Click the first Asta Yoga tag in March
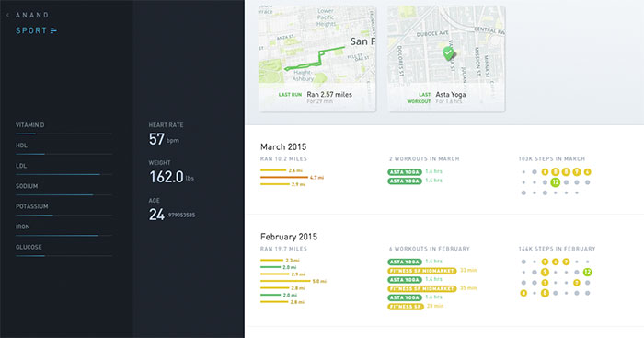 (x=405, y=172)
